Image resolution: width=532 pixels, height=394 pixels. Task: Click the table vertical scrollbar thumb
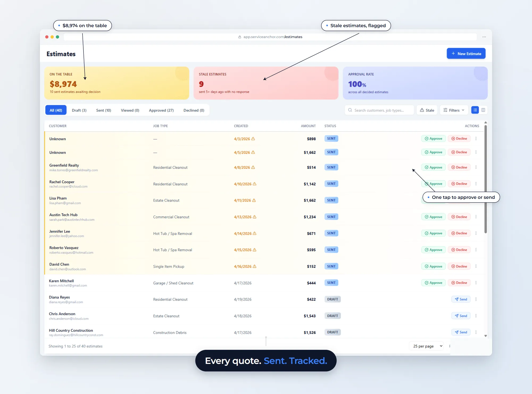(x=486, y=179)
